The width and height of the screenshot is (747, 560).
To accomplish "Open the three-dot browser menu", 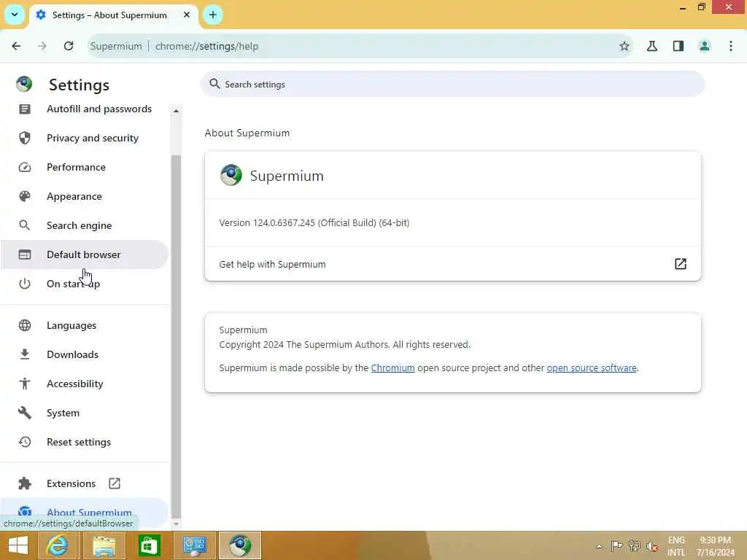I will pyautogui.click(x=731, y=46).
